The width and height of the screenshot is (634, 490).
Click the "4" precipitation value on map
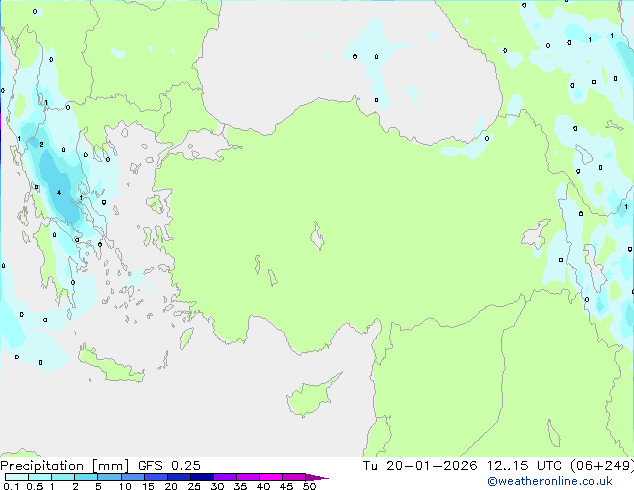(x=59, y=192)
